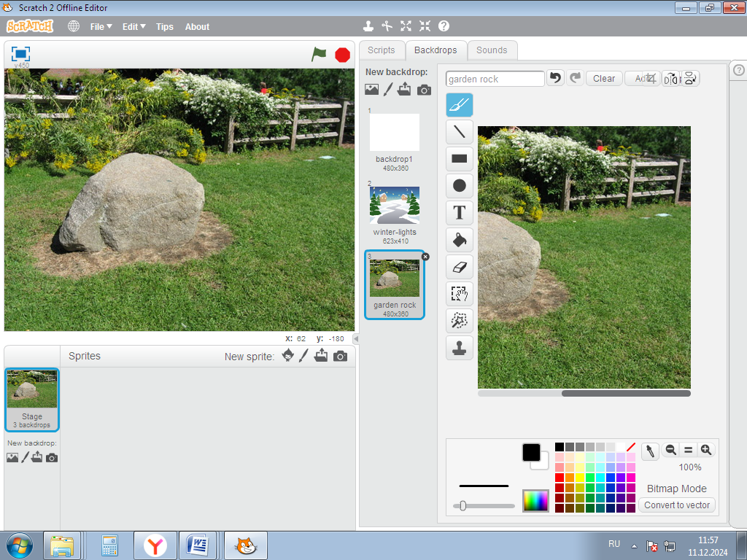Choose the Text tool in paint editor
The height and width of the screenshot is (560, 747).
(x=459, y=213)
